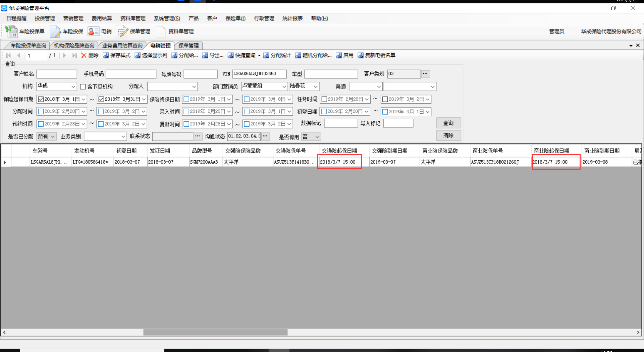Click the ... button next to 沟通状态

click(265, 136)
